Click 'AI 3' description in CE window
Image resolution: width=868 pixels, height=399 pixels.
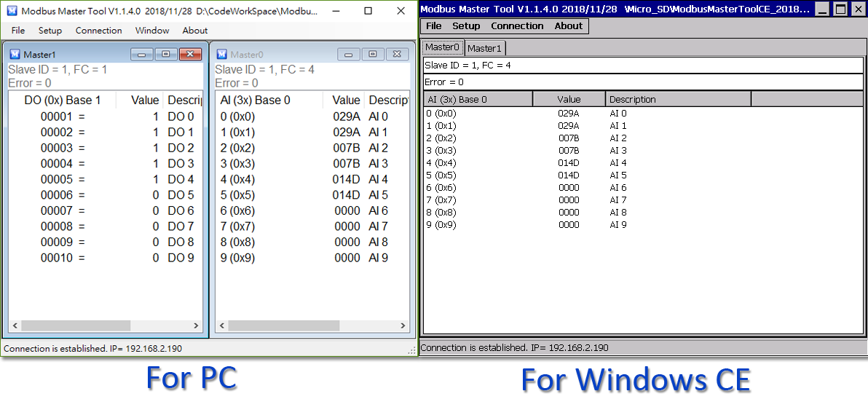coord(618,151)
